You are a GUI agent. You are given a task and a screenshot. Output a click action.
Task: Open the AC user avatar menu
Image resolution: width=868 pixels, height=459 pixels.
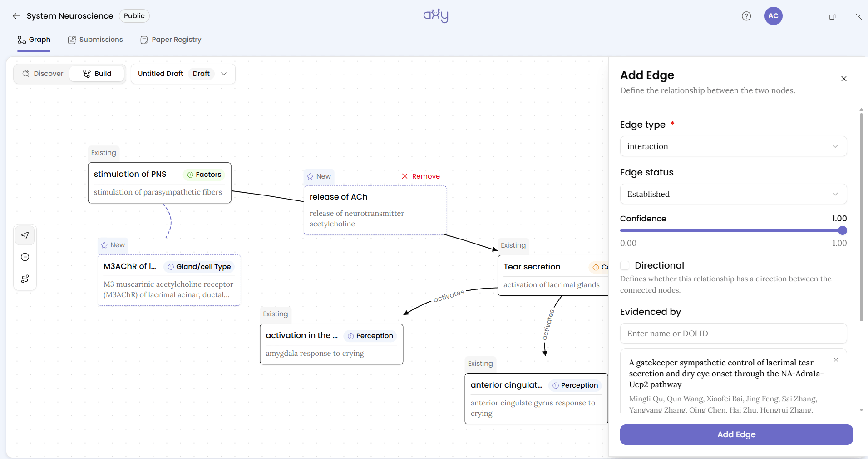pos(773,16)
